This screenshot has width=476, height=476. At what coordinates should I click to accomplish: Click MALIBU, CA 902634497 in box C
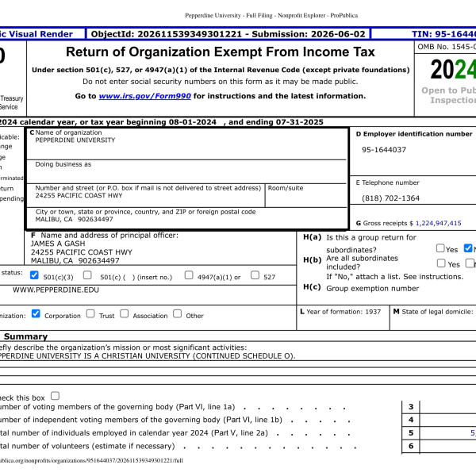(x=74, y=220)
